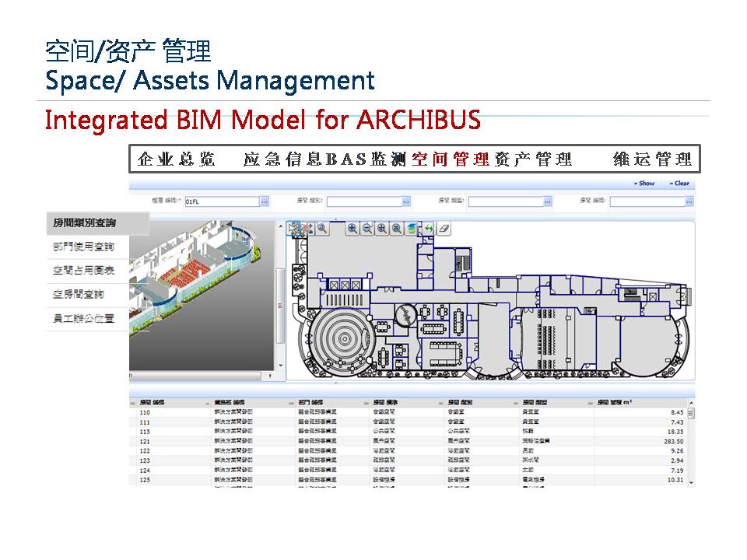Click the 3D panel vertical scrollbar thumb
747x560 pixels.
[x=281, y=305]
